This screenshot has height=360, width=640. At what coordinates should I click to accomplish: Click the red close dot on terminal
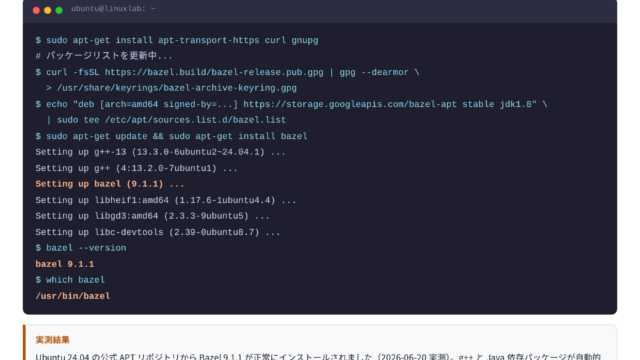[36, 10]
